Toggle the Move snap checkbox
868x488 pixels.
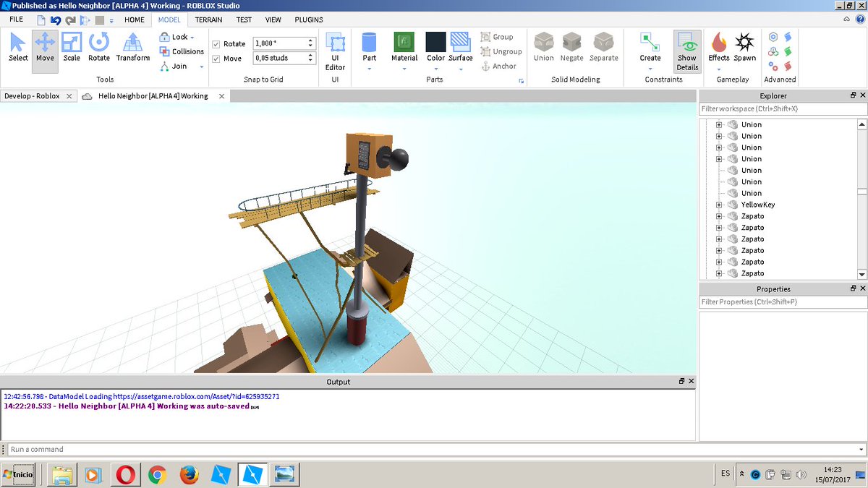216,59
